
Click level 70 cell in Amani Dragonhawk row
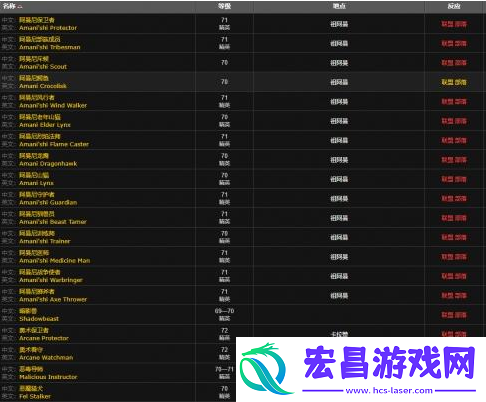pyautogui.click(x=224, y=159)
